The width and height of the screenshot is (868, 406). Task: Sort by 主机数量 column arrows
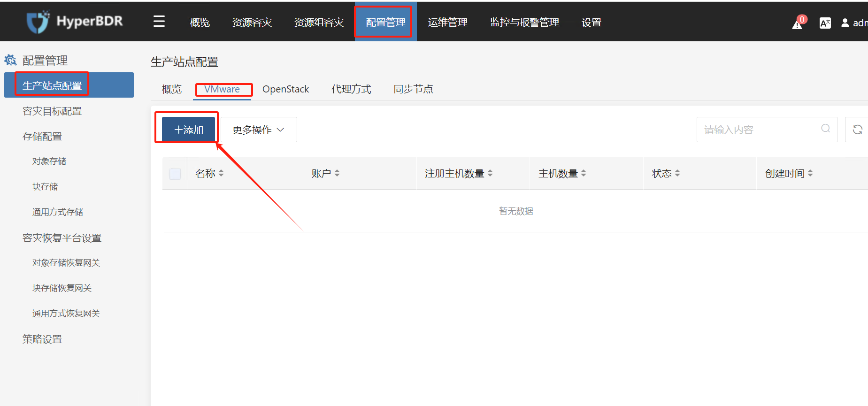click(584, 173)
